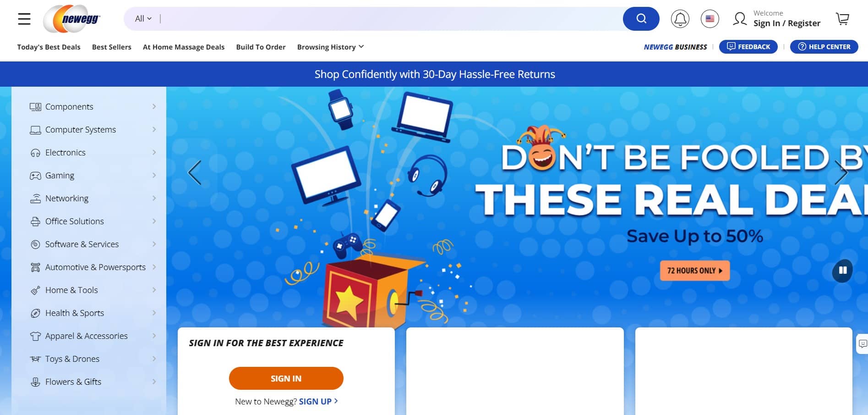Expand the Components category arrow
868x415 pixels.
click(154, 106)
